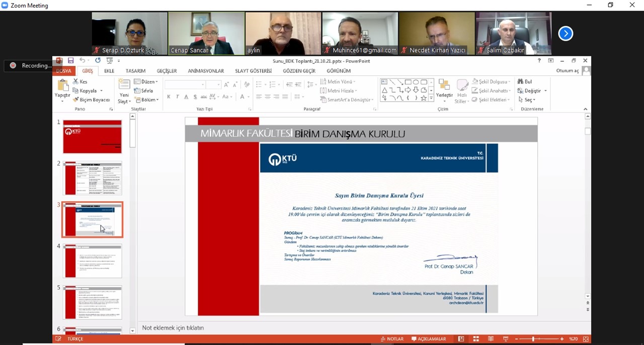Choose the oval shape in shapes gallery

pyautogui.click(x=416, y=82)
